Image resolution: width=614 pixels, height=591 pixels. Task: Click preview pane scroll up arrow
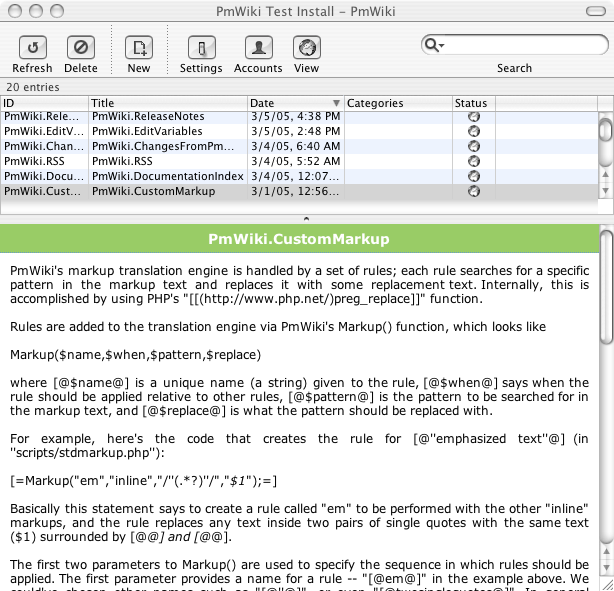(607, 551)
